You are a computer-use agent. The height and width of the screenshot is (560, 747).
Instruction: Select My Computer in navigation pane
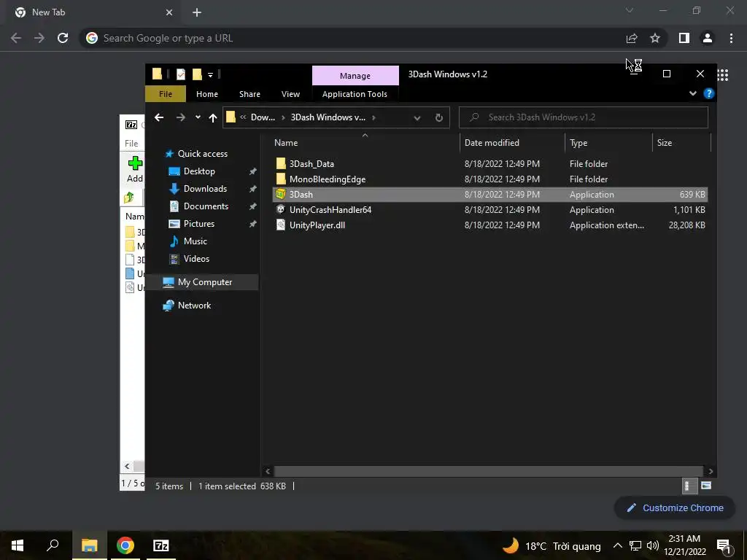click(205, 282)
